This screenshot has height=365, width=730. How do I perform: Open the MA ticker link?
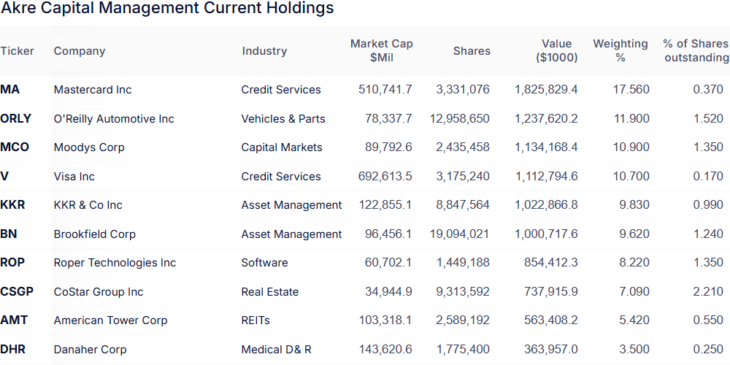click(10, 89)
